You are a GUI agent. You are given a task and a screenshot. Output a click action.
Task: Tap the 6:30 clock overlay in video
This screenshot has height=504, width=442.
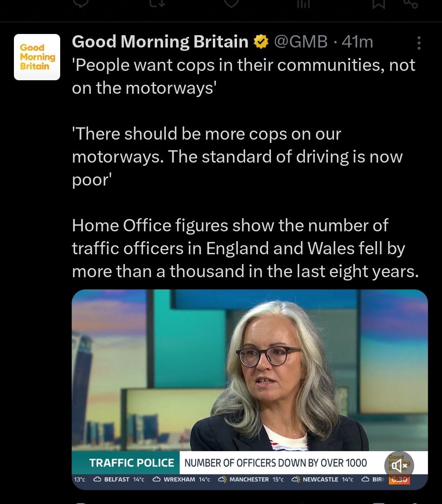(x=399, y=479)
